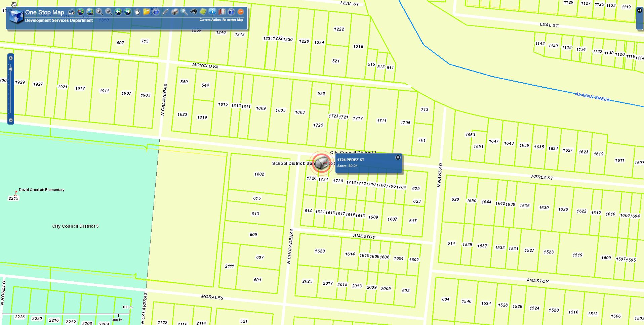
Task: Click the mailbox marker on the map
Action: (x=321, y=163)
